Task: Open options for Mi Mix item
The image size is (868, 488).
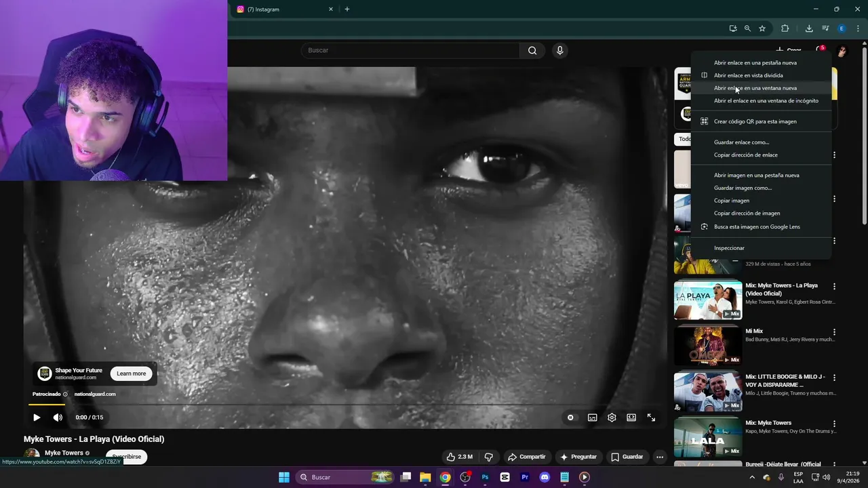Action: [835, 332]
